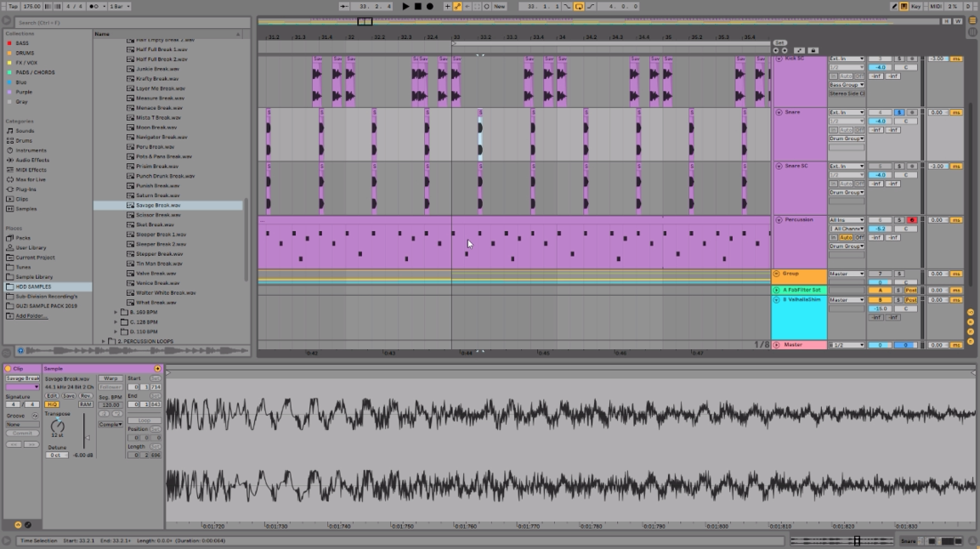Open the BASS collection
The height and width of the screenshot is (549, 980).
click(x=22, y=43)
